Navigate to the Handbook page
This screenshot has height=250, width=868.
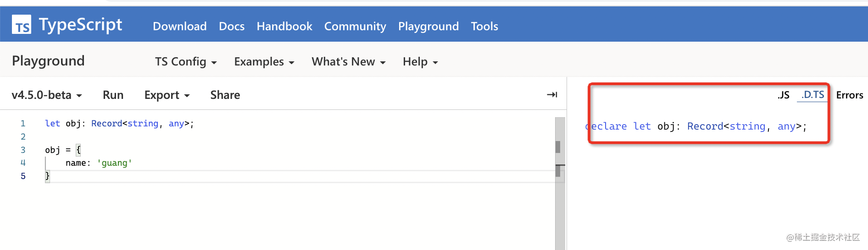(x=284, y=27)
